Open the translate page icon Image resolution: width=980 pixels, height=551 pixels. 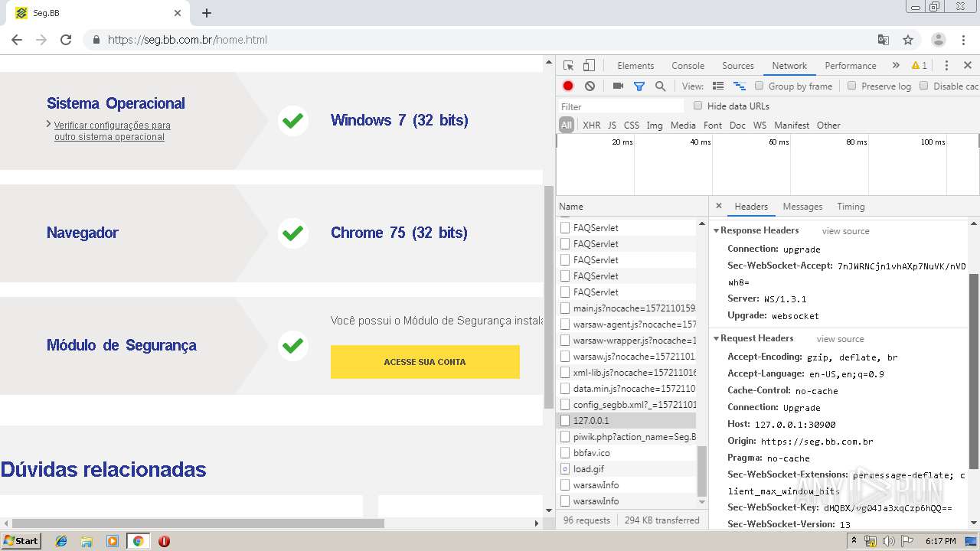coord(884,40)
